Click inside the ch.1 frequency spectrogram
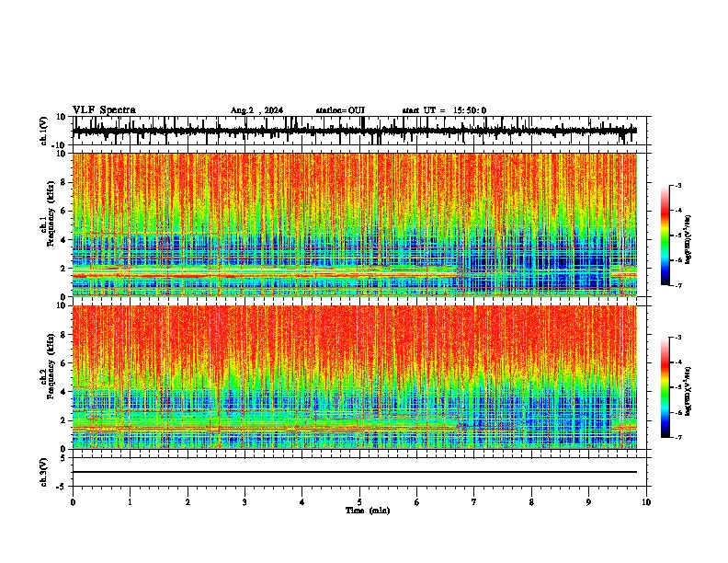The image size is (728, 563). pyautogui.click(x=355, y=224)
